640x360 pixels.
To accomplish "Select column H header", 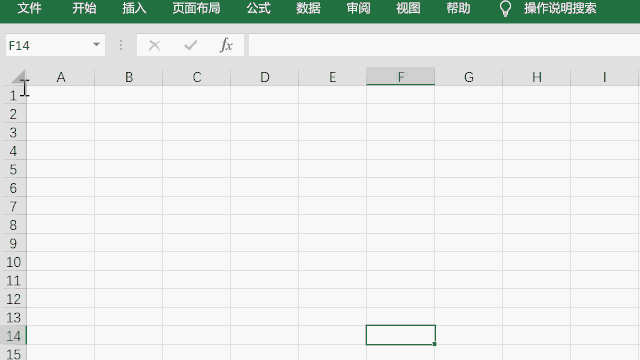I will click(537, 77).
